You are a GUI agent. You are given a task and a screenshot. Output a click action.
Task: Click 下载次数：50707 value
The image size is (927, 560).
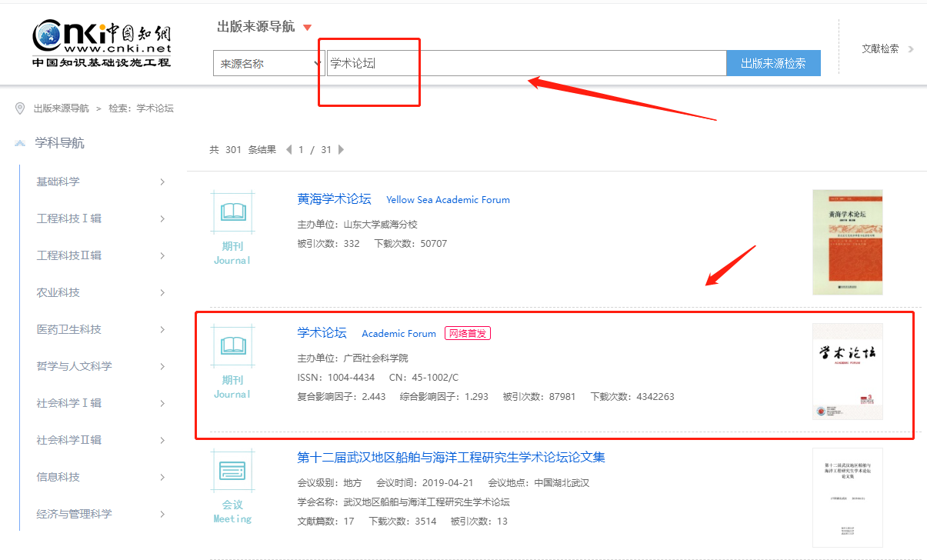(410, 244)
